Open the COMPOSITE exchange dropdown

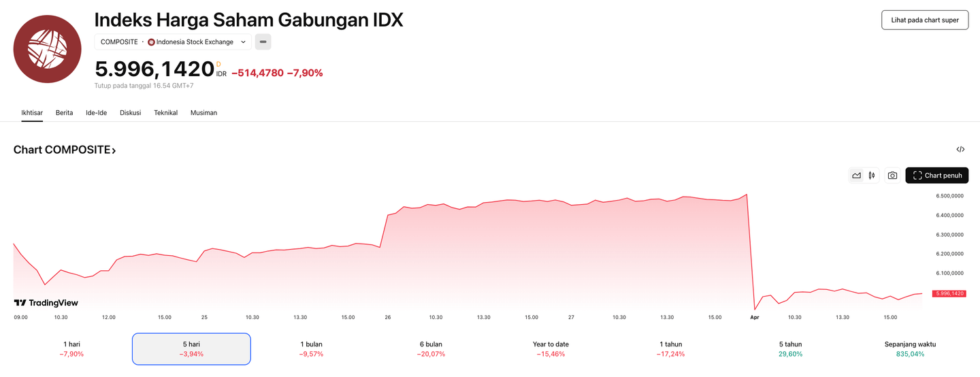point(173,42)
